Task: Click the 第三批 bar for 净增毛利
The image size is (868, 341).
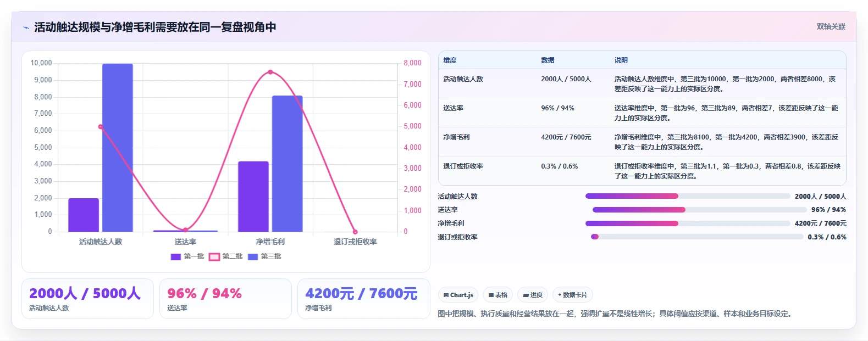Action: [x=288, y=164]
